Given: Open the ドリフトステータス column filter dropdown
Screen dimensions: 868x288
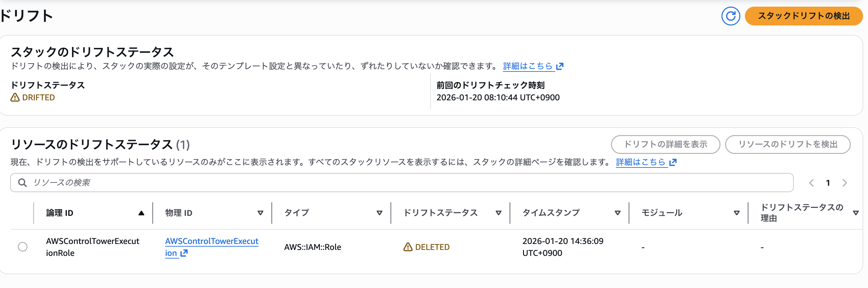Looking at the screenshot, I should click(499, 213).
